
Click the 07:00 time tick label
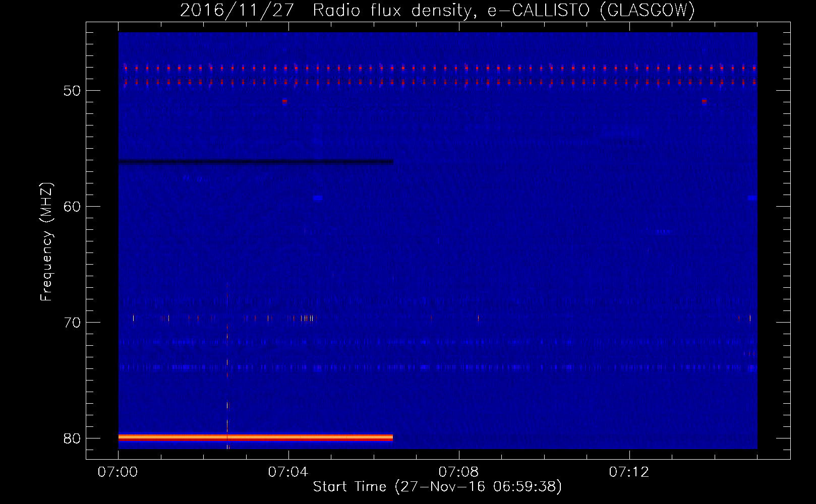(118, 472)
